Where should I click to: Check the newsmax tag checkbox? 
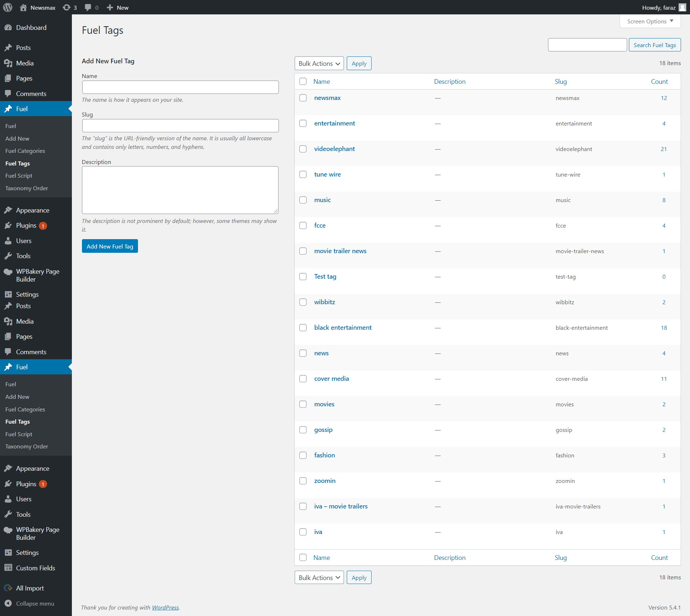[x=303, y=98]
